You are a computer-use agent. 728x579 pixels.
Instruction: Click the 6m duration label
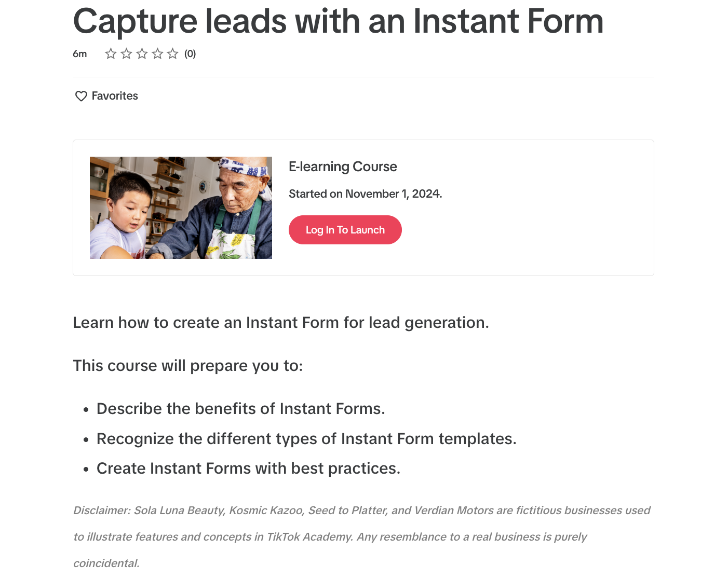80,53
